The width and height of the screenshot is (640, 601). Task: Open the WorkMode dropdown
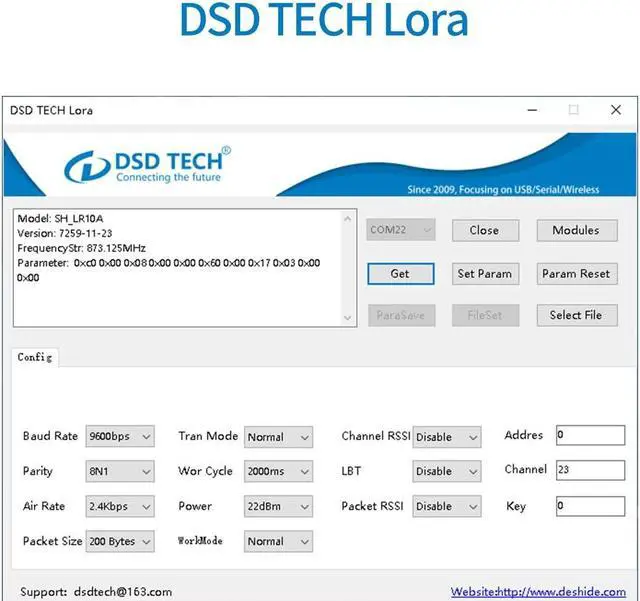coord(278,541)
